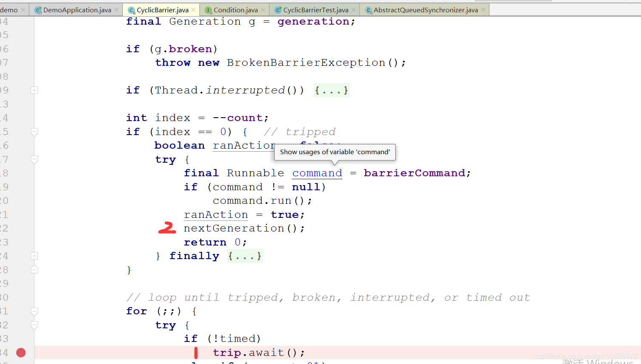Open the AbstractQueuedSynchronizer.java tab
The image size is (641, 364).
[425, 10]
